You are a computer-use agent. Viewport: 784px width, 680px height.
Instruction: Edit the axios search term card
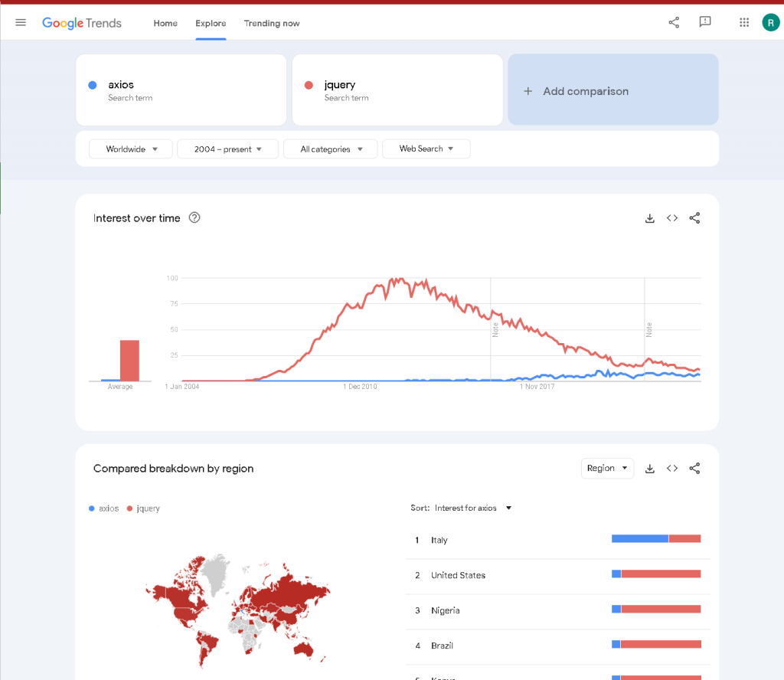point(181,90)
